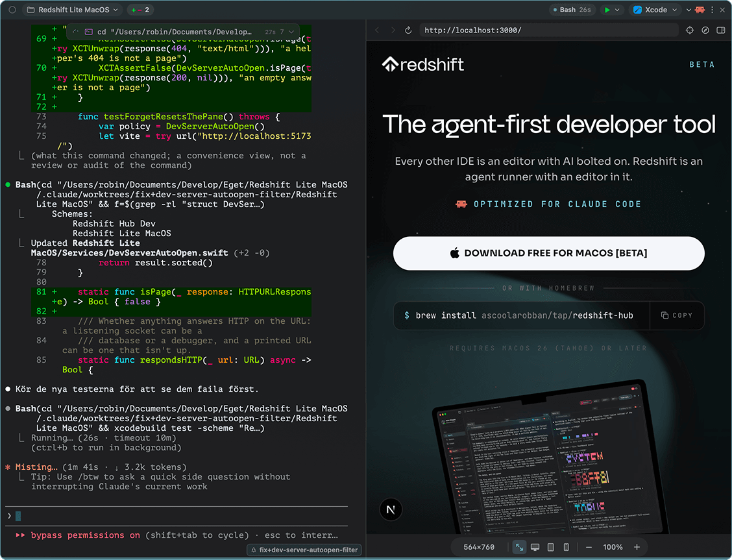Click the return result.sorted() code line
Viewport: 732px width, 560px height.
156,263
